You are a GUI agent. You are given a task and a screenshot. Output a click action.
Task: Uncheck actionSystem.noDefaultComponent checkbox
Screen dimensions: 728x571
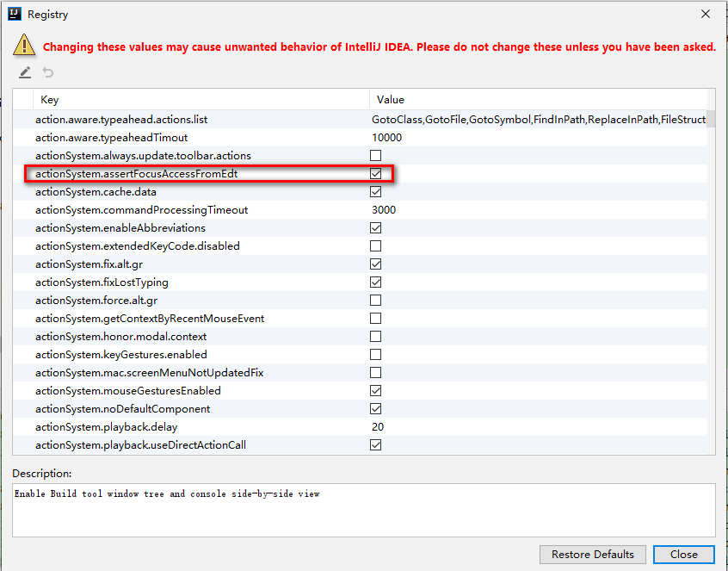click(x=375, y=409)
